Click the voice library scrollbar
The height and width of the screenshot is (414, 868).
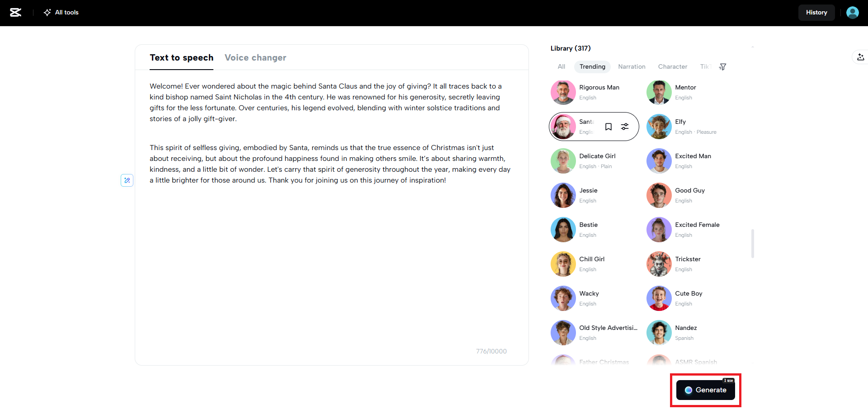(752, 243)
